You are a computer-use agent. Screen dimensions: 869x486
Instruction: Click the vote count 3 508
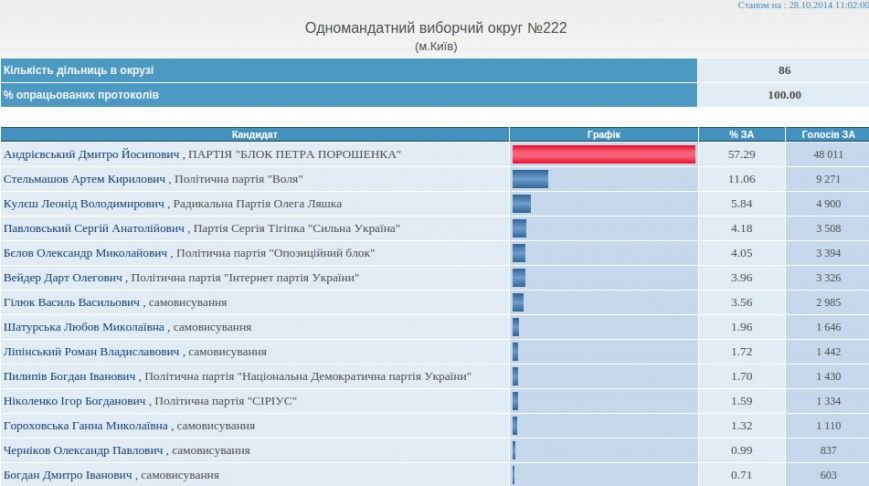pos(828,228)
